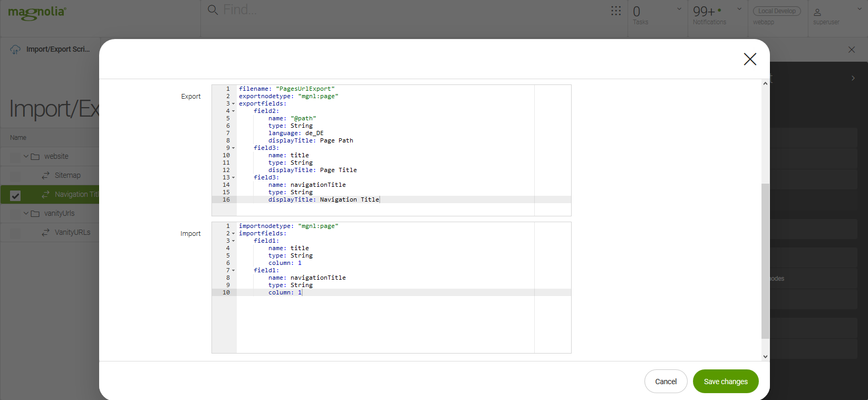
Task: Click the search magnifier icon
Action: click(213, 10)
